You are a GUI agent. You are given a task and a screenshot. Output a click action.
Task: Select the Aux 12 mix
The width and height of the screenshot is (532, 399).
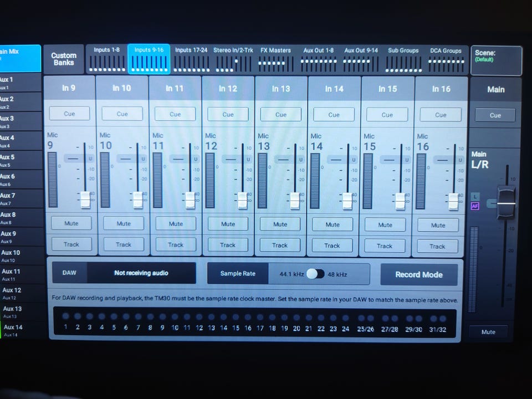[23, 293]
